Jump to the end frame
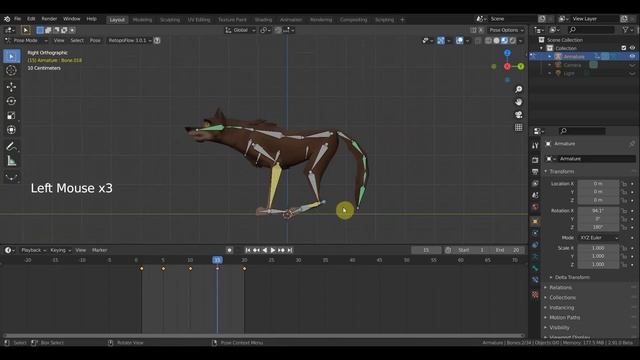This screenshot has height=360, width=640. coord(290,250)
